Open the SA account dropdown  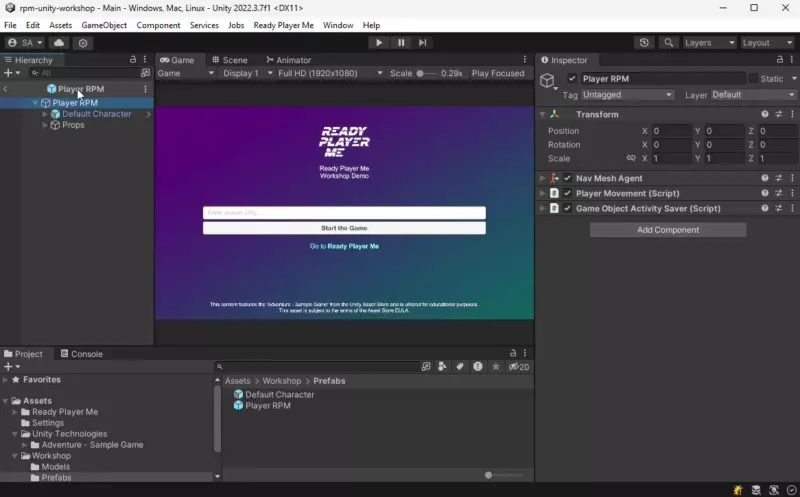point(25,43)
